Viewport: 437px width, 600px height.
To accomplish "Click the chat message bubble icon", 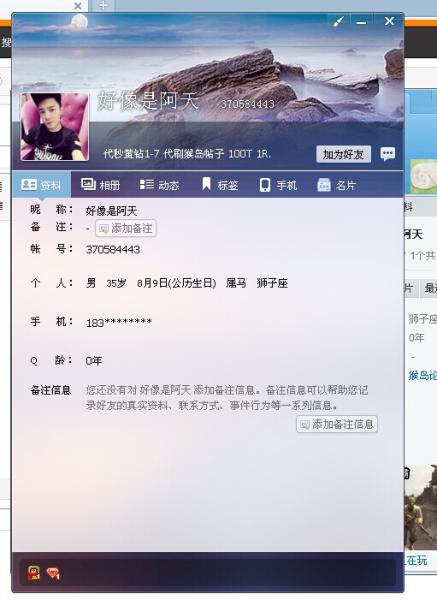I will point(388,154).
